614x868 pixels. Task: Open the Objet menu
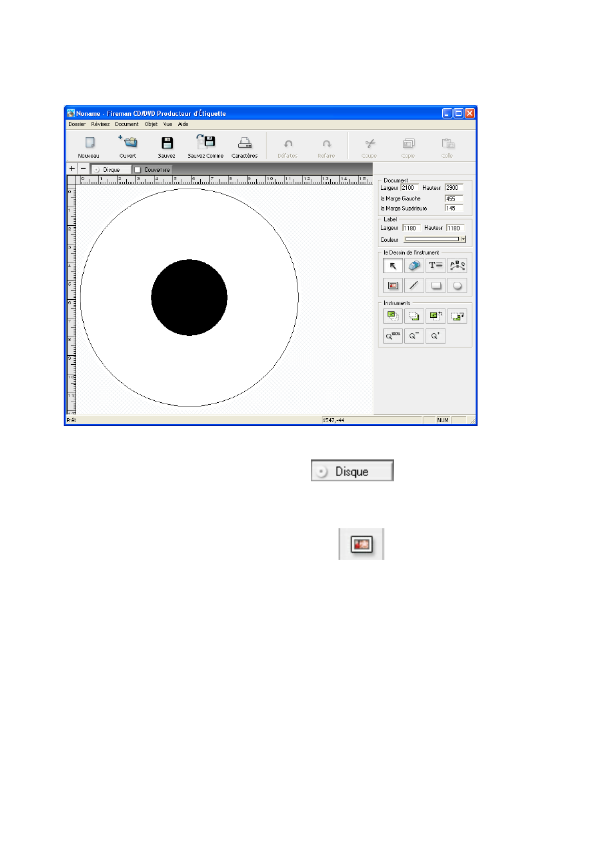(x=151, y=124)
